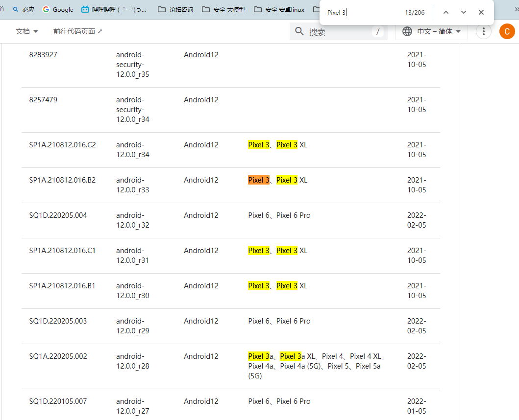This screenshot has height=420, width=519.
Task: Open the 论坛咨询 bookmark folder
Action: pyautogui.click(x=175, y=9)
